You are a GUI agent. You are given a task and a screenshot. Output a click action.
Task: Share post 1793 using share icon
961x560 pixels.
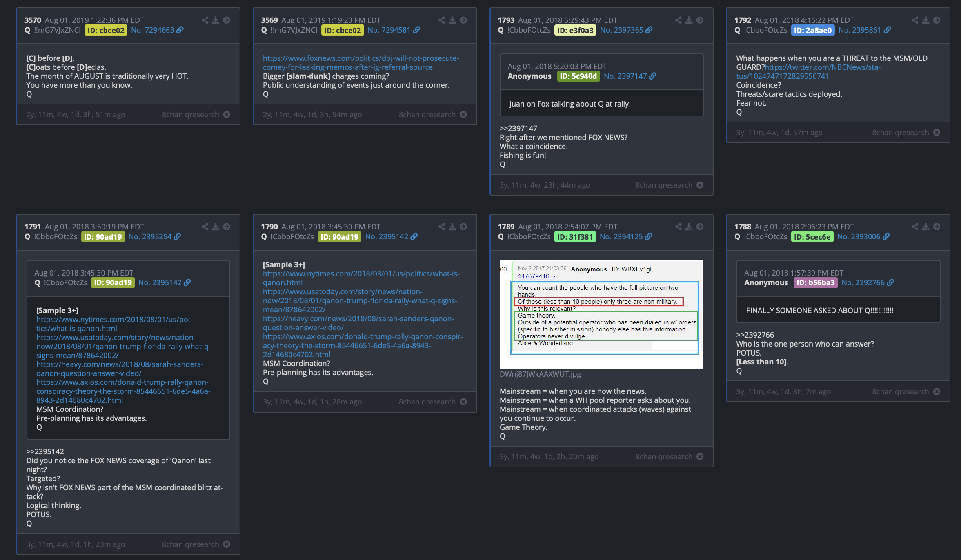click(x=678, y=20)
